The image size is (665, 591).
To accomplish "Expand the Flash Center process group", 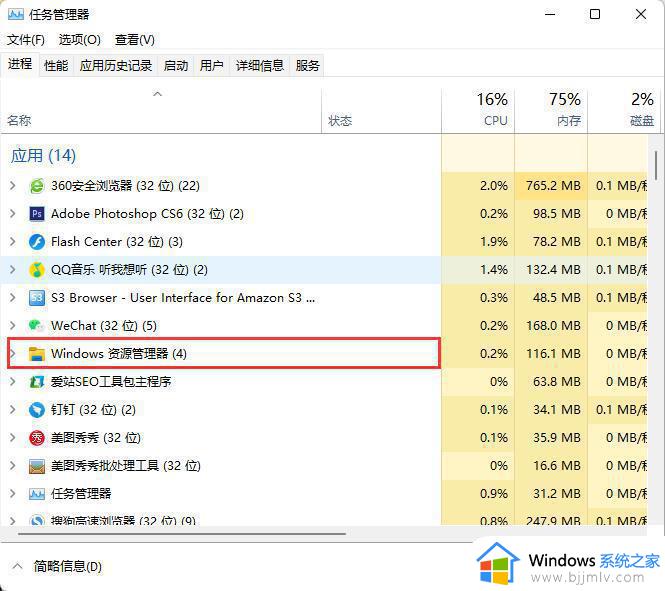I will (x=13, y=242).
